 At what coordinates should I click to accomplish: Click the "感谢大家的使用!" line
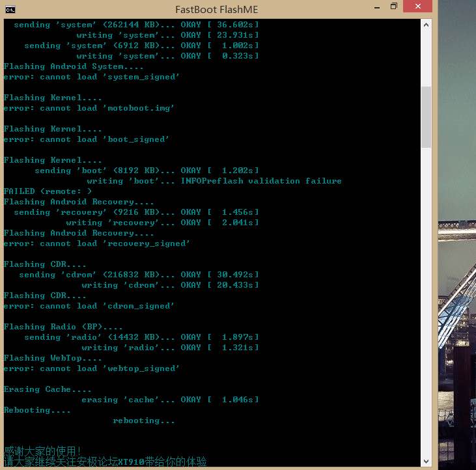click(x=42, y=451)
